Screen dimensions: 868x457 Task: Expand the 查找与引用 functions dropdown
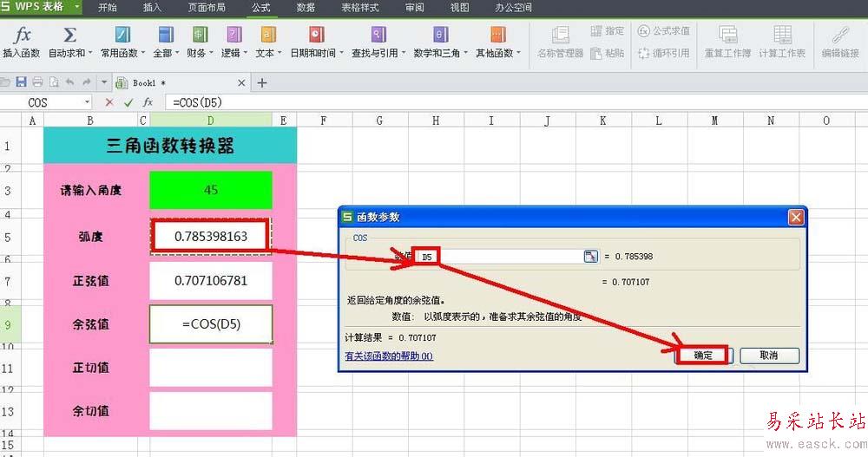pyautogui.click(x=403, y=53)
